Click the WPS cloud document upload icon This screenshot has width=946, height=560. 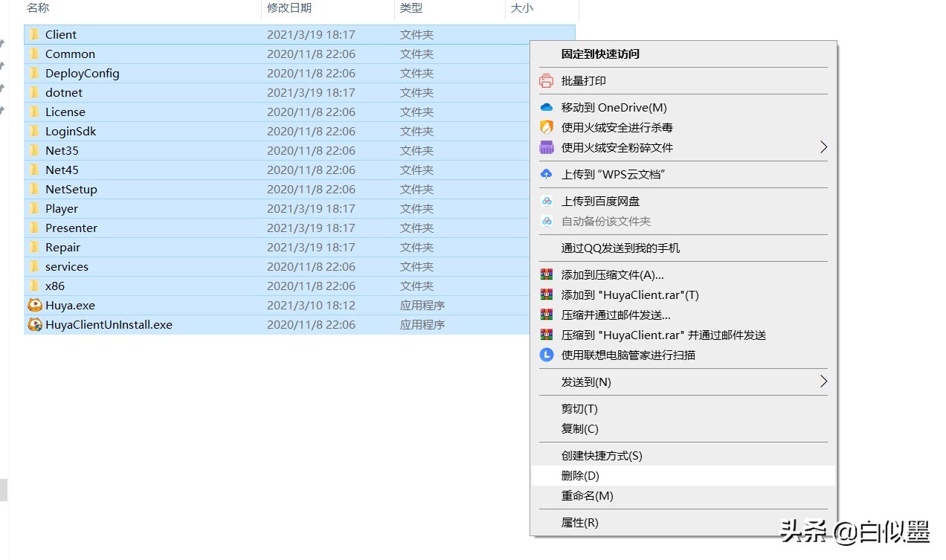545,175
